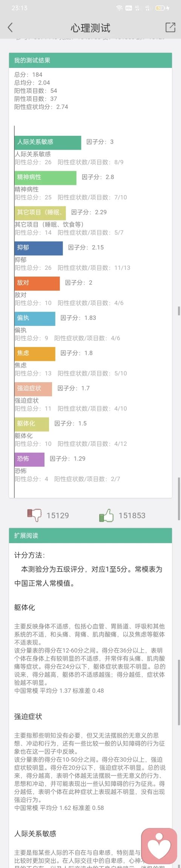Tap the back arrow icon
This screenshot has height=868, width=181.
(x=10, y=27)
